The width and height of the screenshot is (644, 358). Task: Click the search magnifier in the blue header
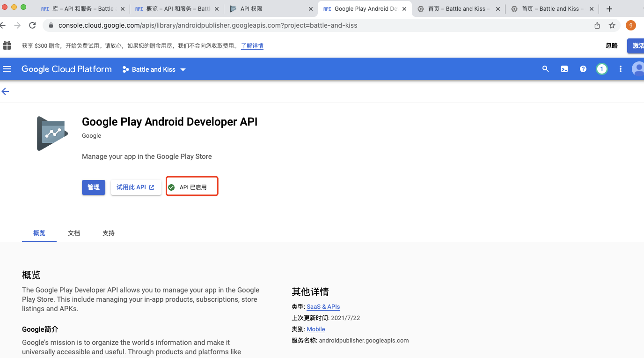pyautogui.click(x=545, y=69)
